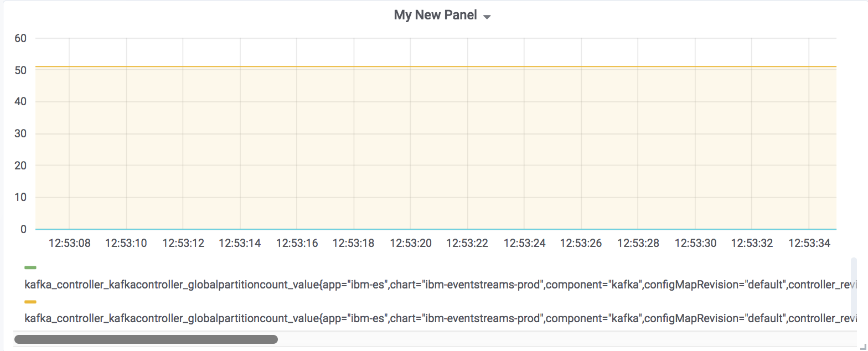Open the yellow series color swatch in the legend
This screenshot has height=351, width=868.
click(30, 302)
